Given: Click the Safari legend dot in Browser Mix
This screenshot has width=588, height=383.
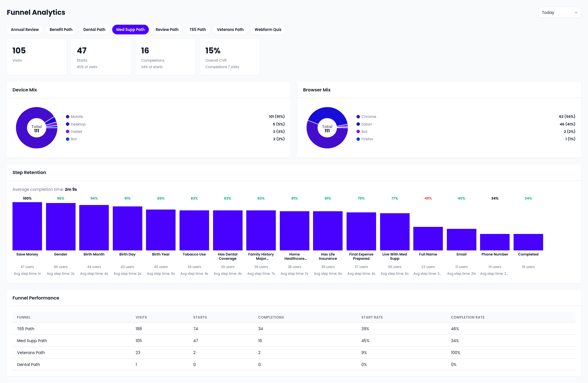Looking at the screenshot, I should (x=358, y=124).
